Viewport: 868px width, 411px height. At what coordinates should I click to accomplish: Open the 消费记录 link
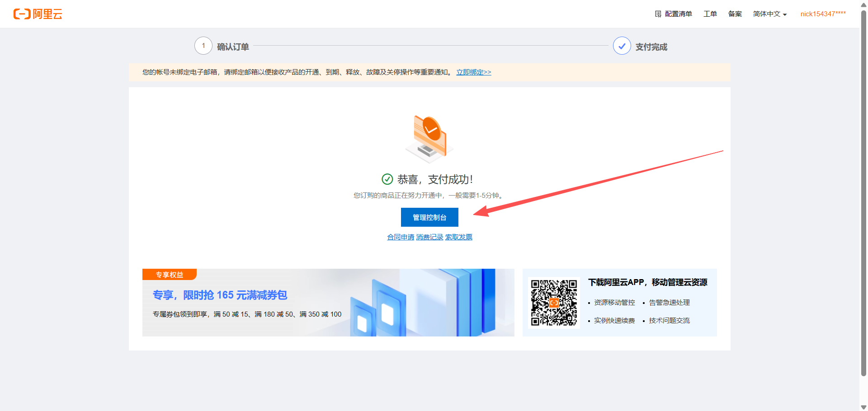click(x=429, y=237)
